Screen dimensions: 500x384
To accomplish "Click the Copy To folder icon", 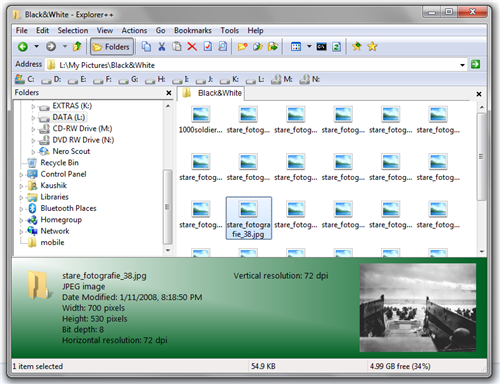I will point(257,47).
